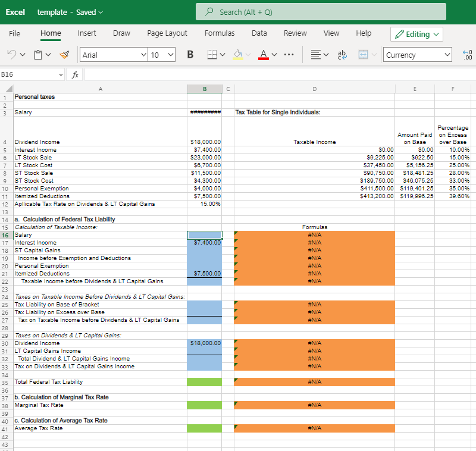The width and height of the screenshot is (476, 451).
Task: Toggle Wrap Text icon
Action: coord(343,55)
